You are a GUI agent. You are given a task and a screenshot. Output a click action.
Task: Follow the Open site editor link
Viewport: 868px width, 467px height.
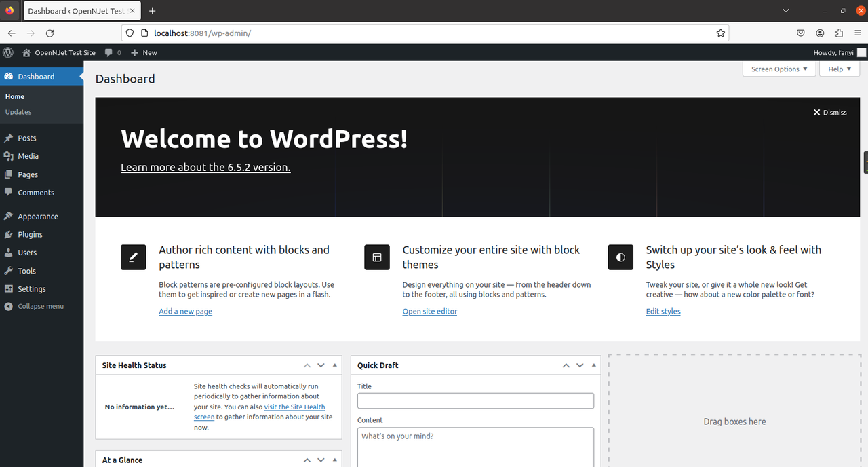430,312
